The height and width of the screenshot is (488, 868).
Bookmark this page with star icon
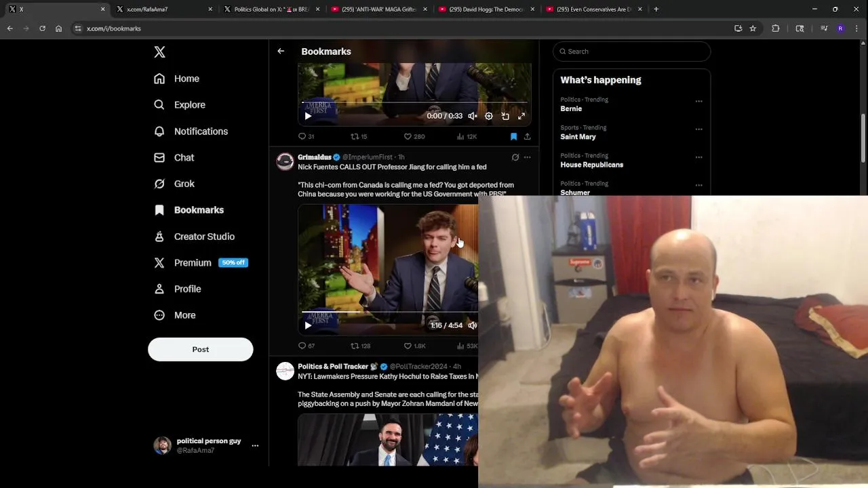[753, 28]
